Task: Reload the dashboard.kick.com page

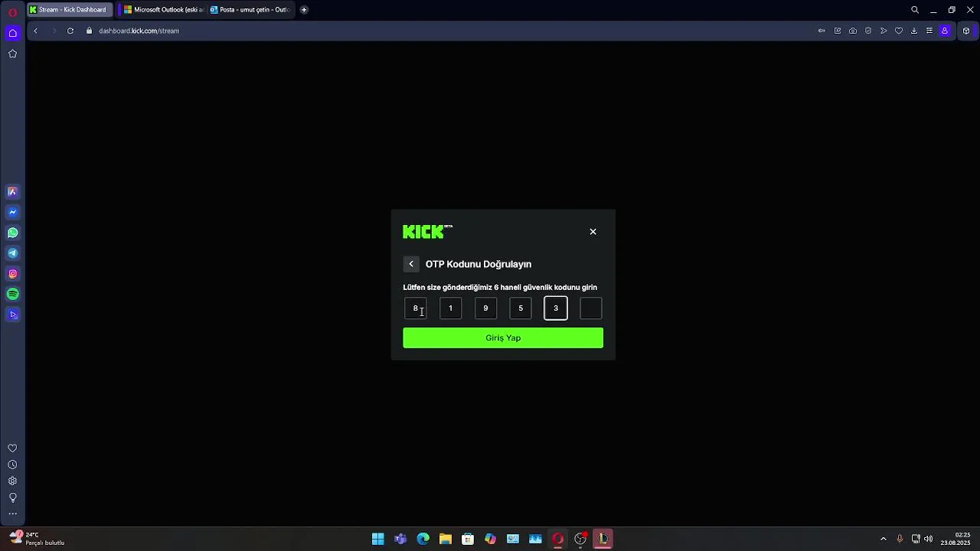Action: (x=70, y=31)
